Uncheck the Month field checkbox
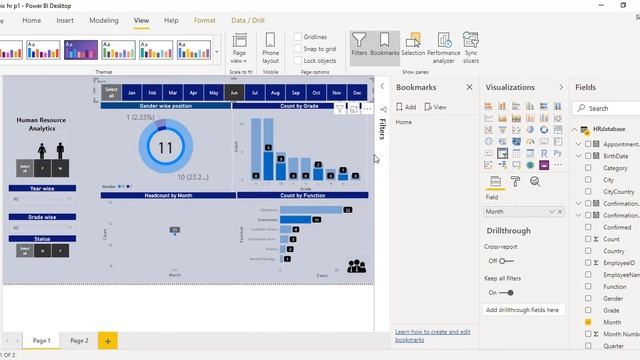640x360 pixels. tap(588, 322)
